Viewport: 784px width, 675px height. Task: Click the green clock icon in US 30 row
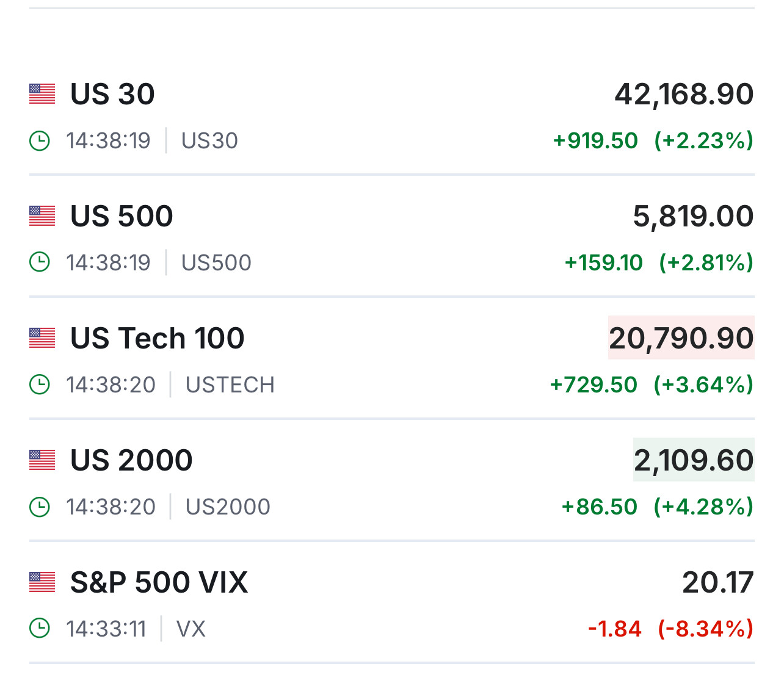coord(40,141)
